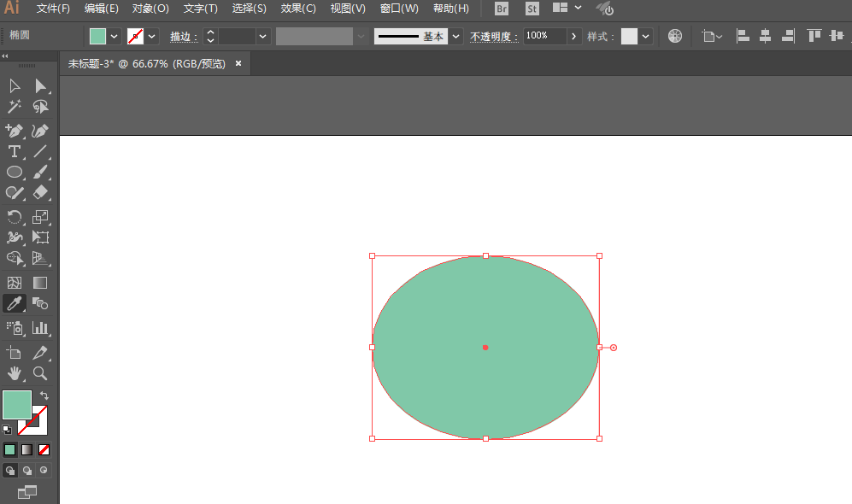Screen dimensions: 852x504
Task: Select the Gradient tool
Action: [40, 283]
